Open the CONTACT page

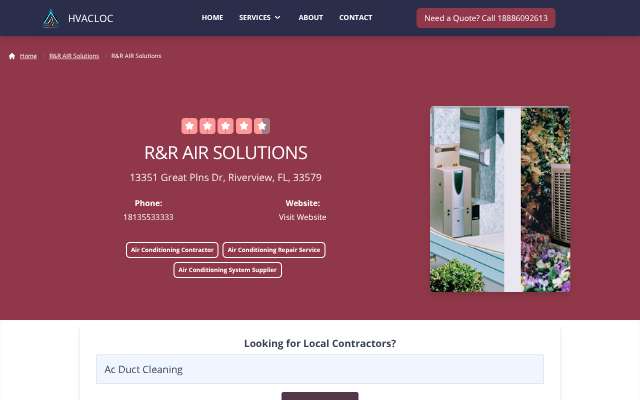[x=356, y=18]
